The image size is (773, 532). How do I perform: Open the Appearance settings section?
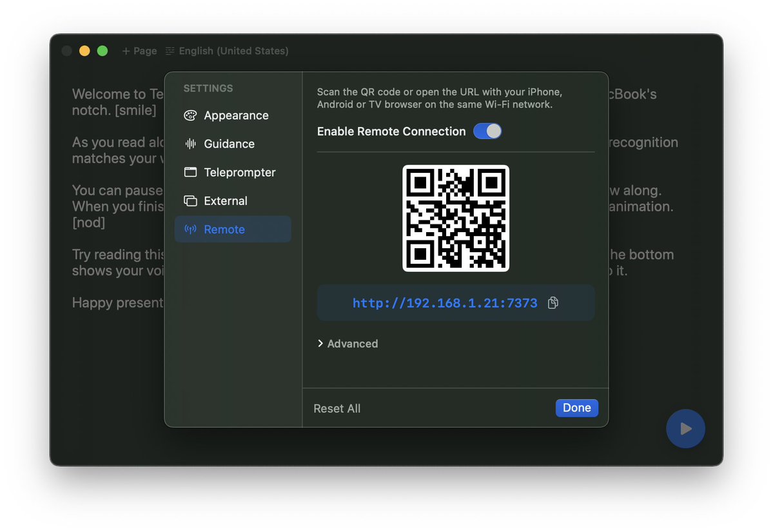[x=233, y=115]
